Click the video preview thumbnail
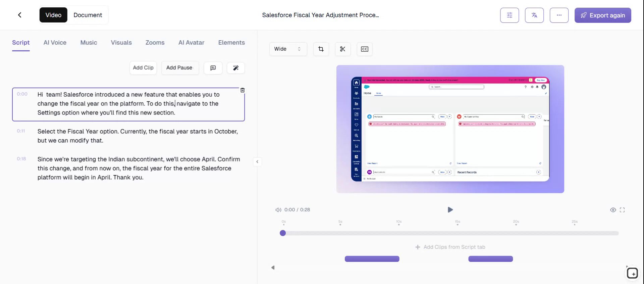The height and width of the screenshot is (284, 644). coord(450,129)
